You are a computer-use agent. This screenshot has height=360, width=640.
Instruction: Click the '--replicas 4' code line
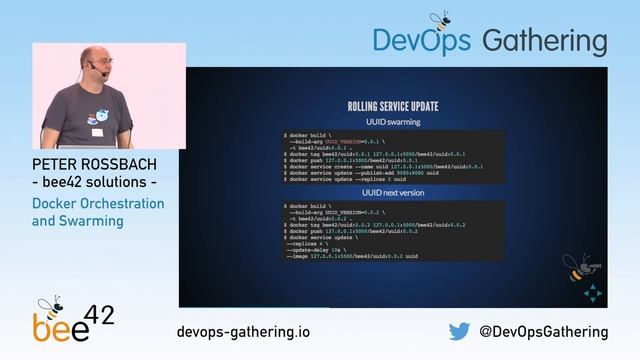[x=307, y=244]
